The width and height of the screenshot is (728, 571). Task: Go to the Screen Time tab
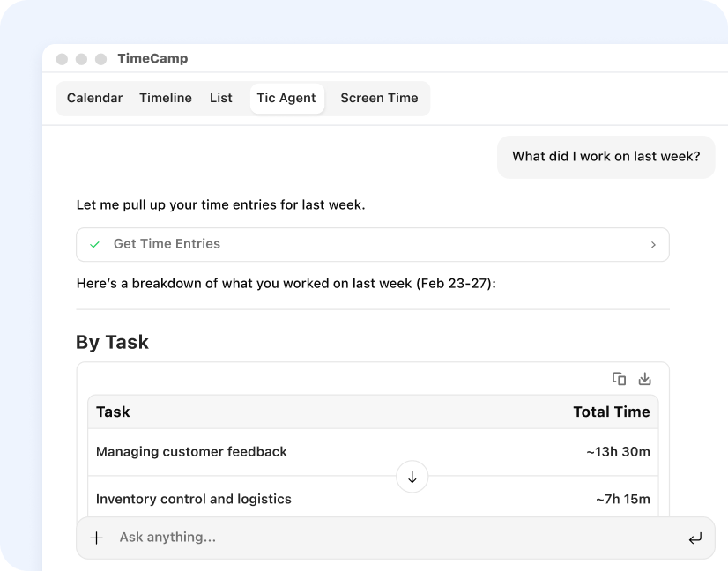(x=379, y=98)
